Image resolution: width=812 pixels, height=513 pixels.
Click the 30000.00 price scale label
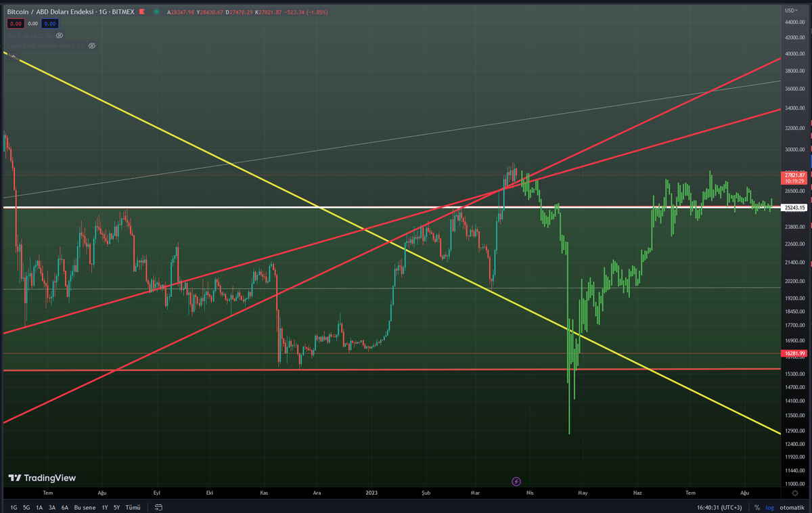pyautogui.click(x=794, y=150)
